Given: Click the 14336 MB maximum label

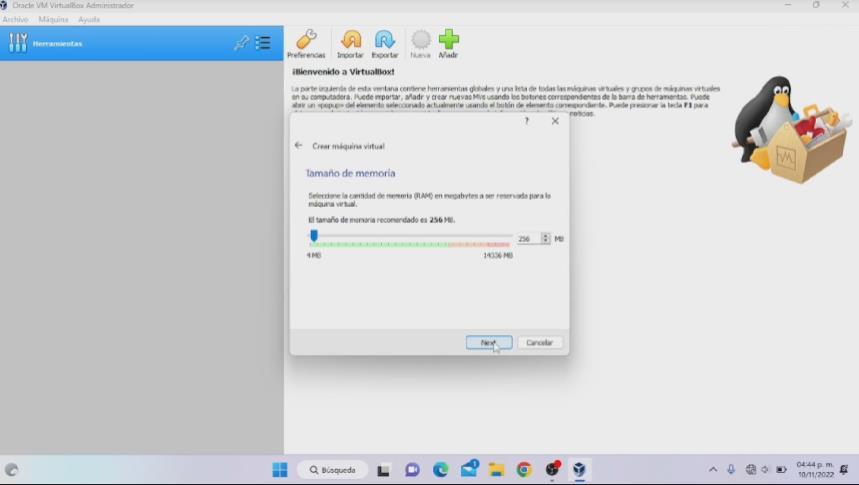Looking at the screenshot, I should (497, 255).
